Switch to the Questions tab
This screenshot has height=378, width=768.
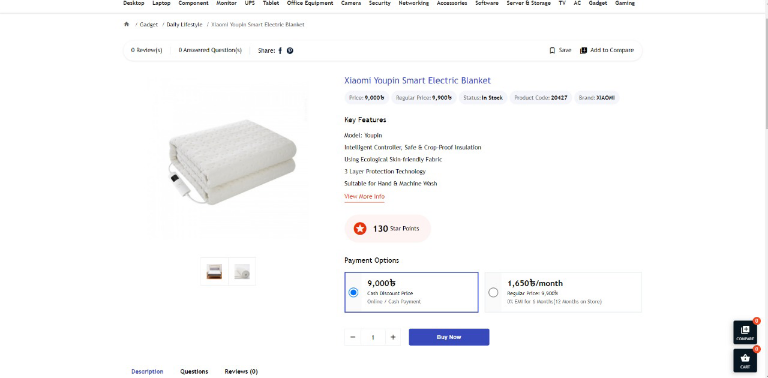click(x=194, y=372)
